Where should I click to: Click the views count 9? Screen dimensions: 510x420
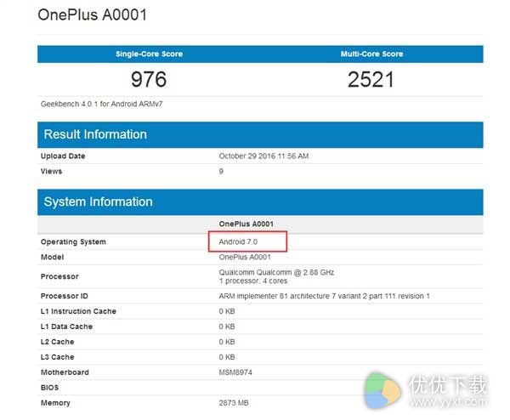pyautogui.click(x=221, y=172)
